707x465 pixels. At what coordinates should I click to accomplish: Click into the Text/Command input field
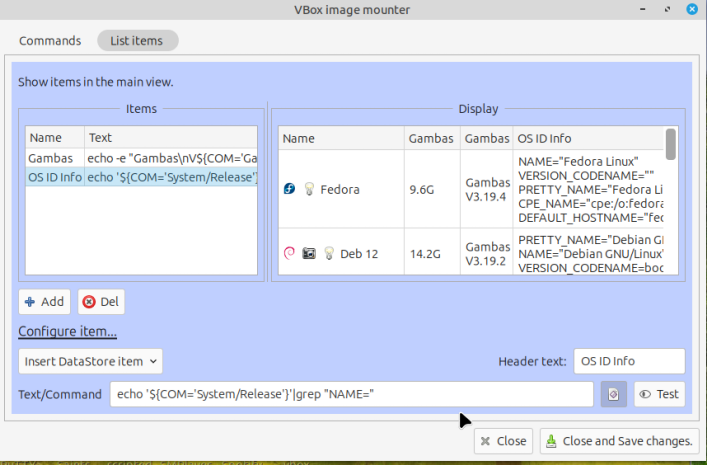tap(350, 394)
